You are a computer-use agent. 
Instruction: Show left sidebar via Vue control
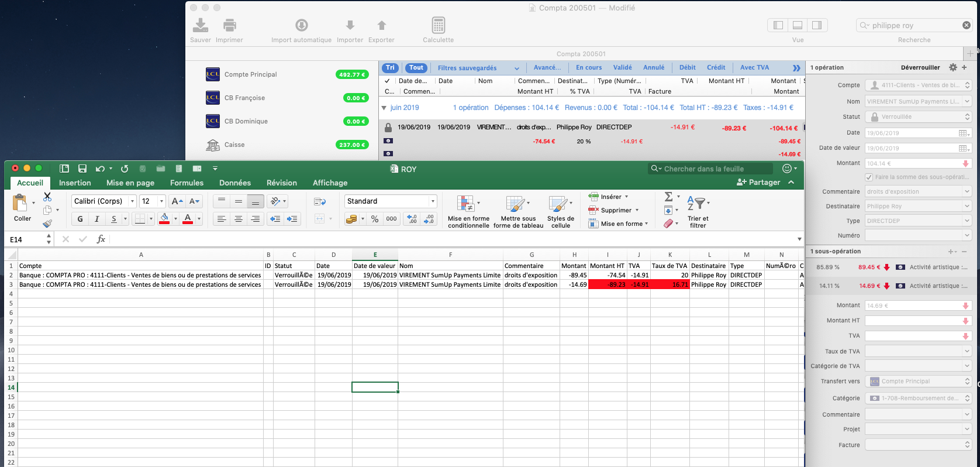(x=778, y=25)
